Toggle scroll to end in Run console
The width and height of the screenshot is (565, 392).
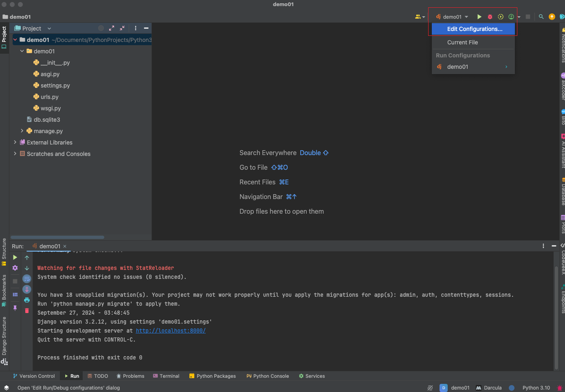(x=27, y=289)
